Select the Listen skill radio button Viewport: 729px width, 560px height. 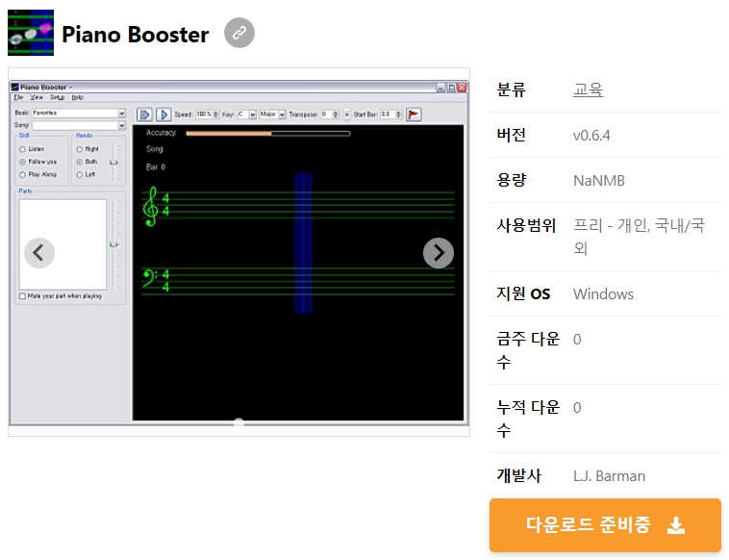22,149
